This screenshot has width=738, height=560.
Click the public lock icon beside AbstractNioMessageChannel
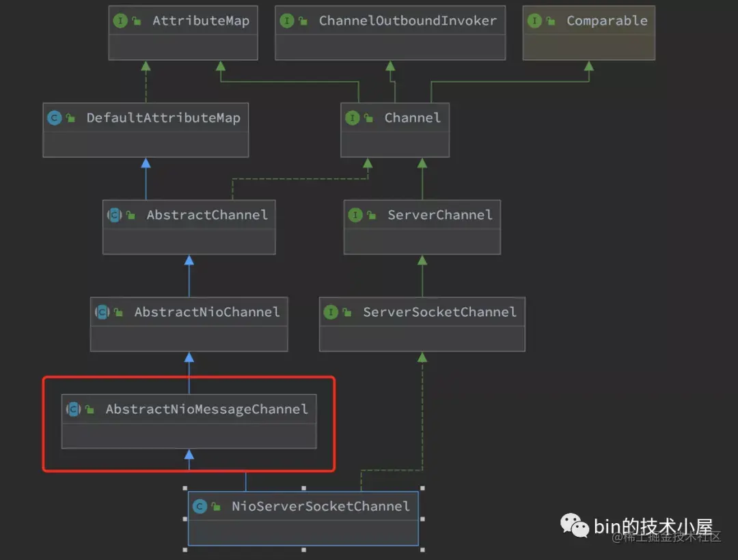tap(90, 410)
